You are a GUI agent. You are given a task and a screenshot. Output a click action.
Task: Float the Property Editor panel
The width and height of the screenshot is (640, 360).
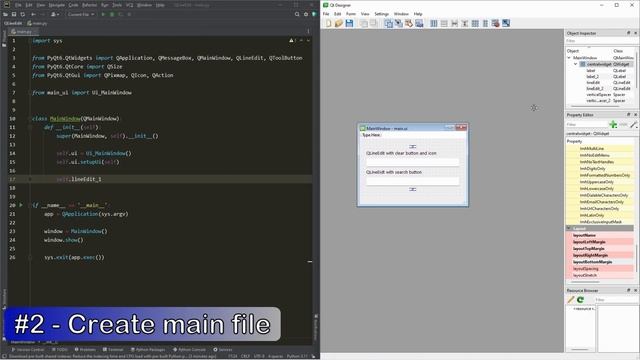[629, 115]
